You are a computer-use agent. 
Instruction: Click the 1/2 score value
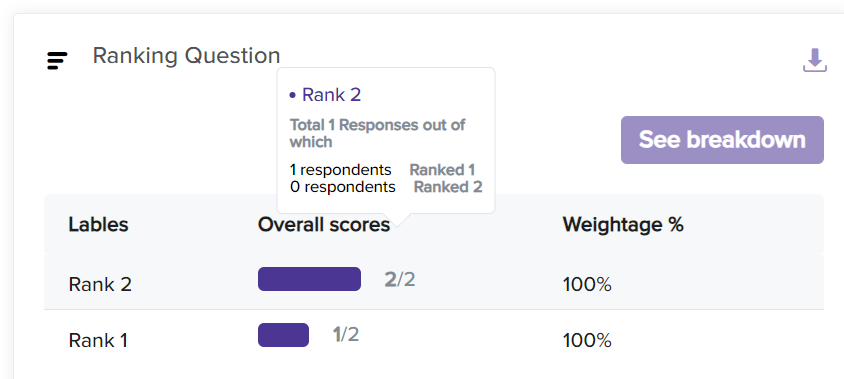click(x=346, y=335)
